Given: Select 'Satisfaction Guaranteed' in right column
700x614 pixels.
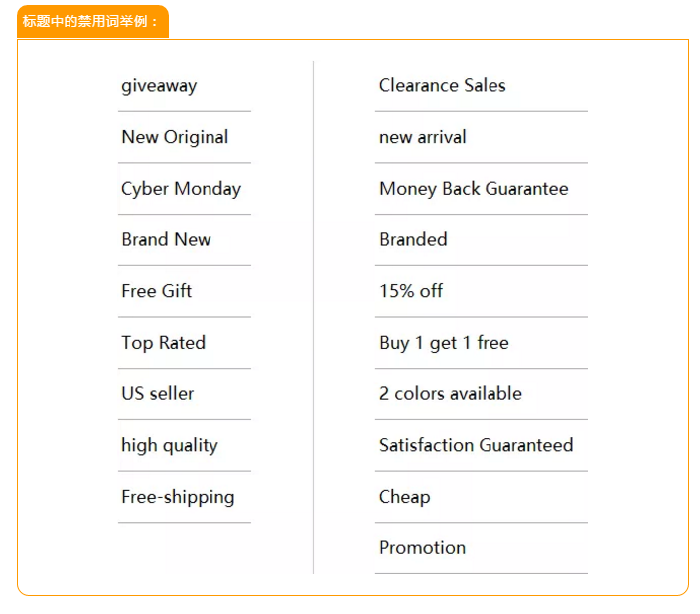Looking at the screenshot, I should point(477,445).
